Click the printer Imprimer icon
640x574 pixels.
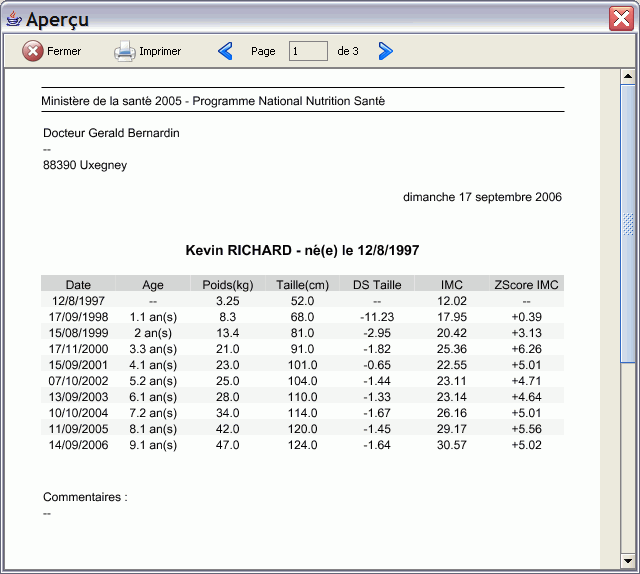click(124, 51)
